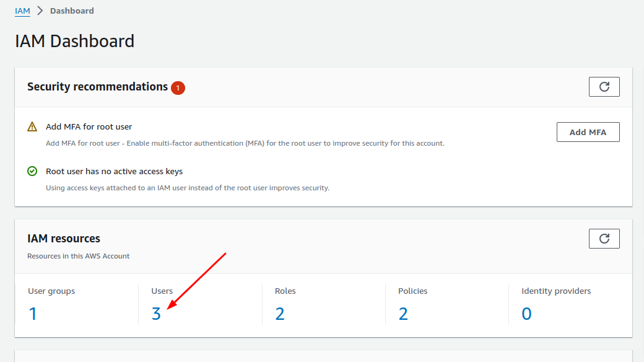
Task: Select Dashboard in the breadcrumb
Action: pos(71,11)
